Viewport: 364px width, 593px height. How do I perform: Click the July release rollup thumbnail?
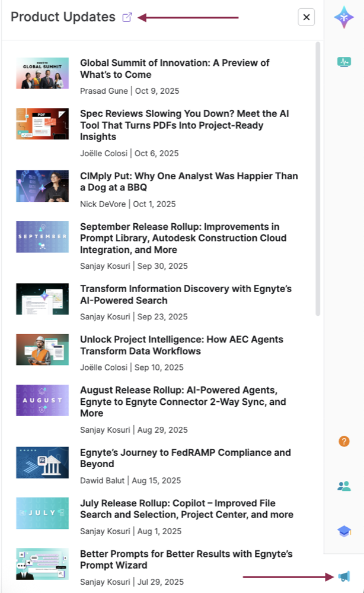pos(42,513)
